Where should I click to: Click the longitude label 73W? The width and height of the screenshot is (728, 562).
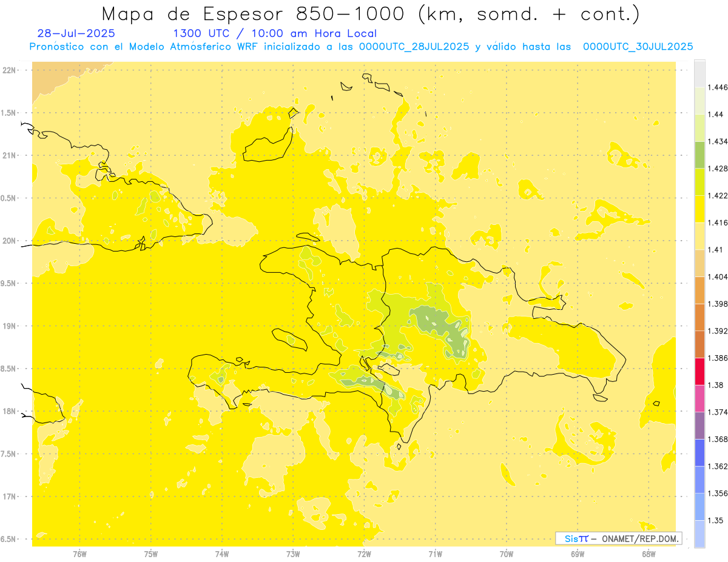coord(293,554)
